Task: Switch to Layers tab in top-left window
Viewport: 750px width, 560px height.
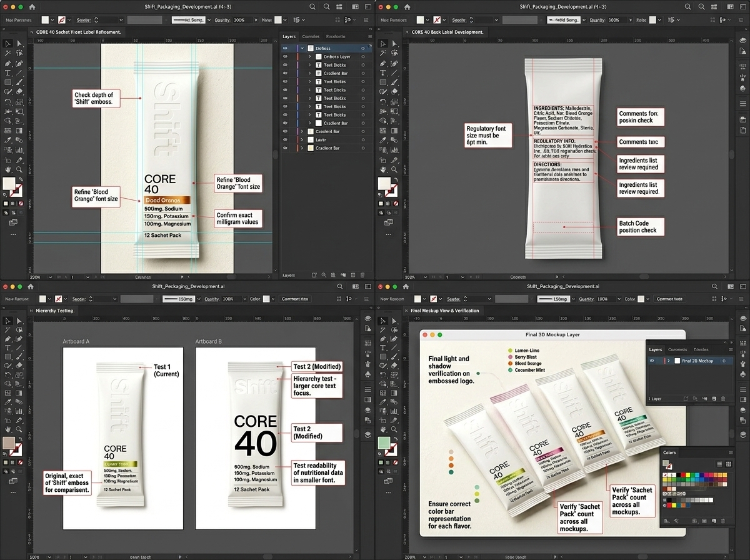Action: [x=288, y=36]
